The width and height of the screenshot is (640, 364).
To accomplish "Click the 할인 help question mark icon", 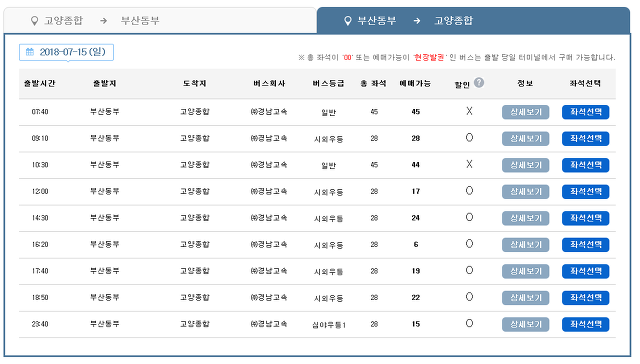I will (x=479, y=82).
